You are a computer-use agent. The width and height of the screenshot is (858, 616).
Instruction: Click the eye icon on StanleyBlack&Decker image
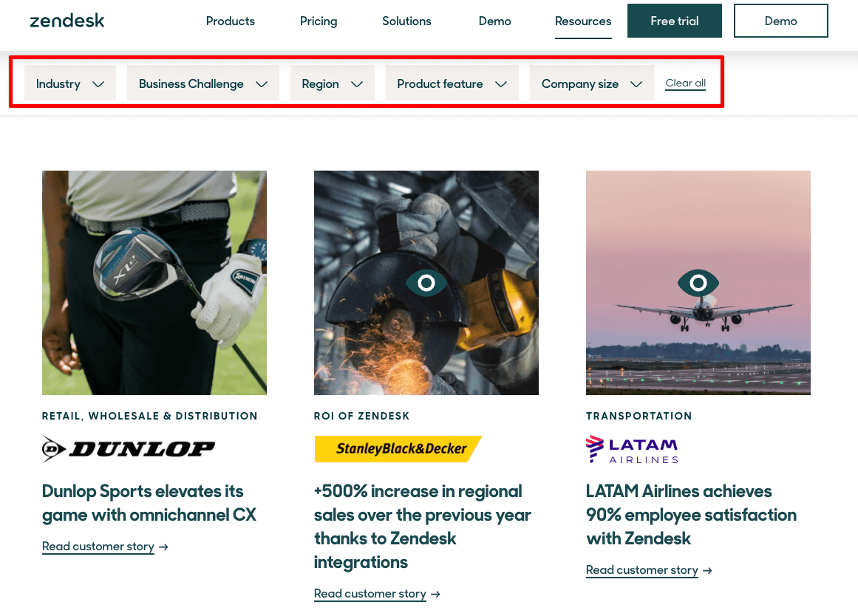coord(426,283)
